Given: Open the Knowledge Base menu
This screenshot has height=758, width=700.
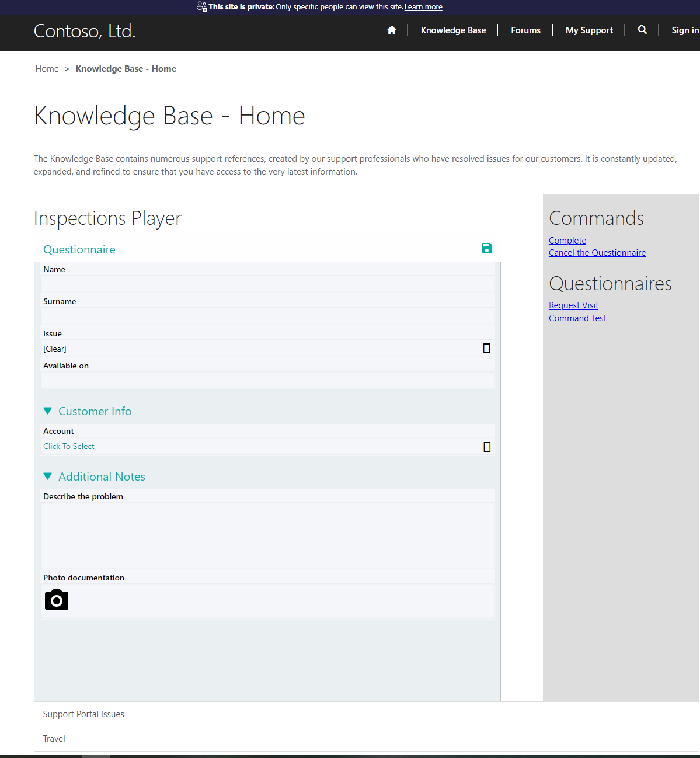Looking at the screenshot, I should click(453, 30).
